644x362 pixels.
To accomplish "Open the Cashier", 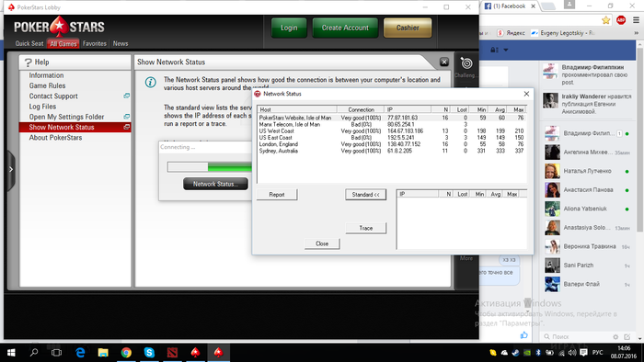I will [408, 28].
